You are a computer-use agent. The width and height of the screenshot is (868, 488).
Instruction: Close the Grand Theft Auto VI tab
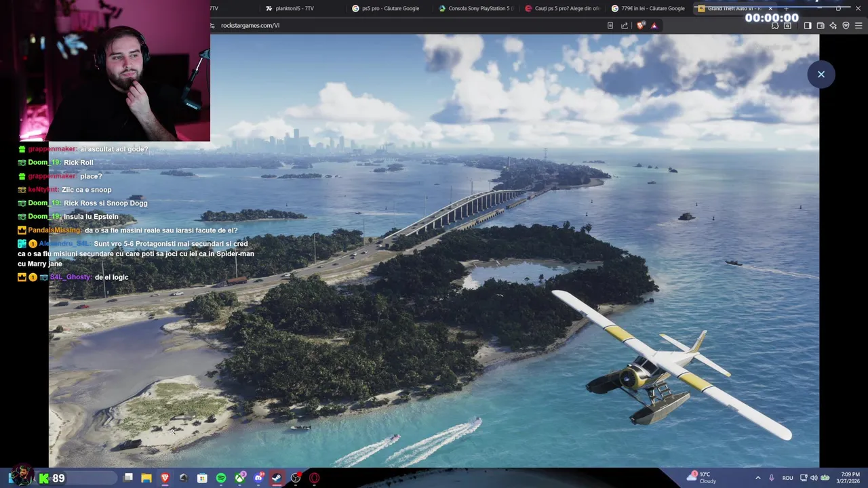click(x=770, y=8)
